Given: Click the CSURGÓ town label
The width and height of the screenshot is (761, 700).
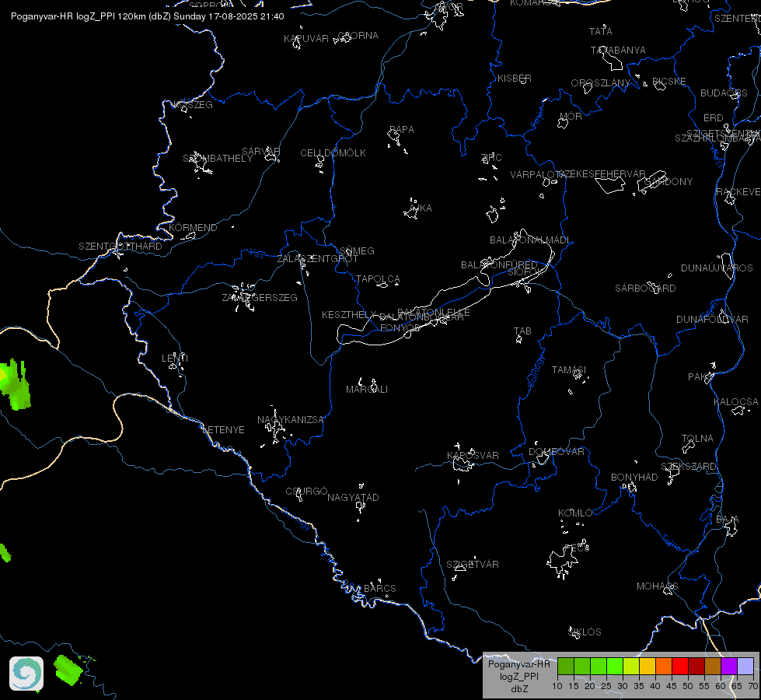Looking at the screenshot, I should [x=306, y=491].
